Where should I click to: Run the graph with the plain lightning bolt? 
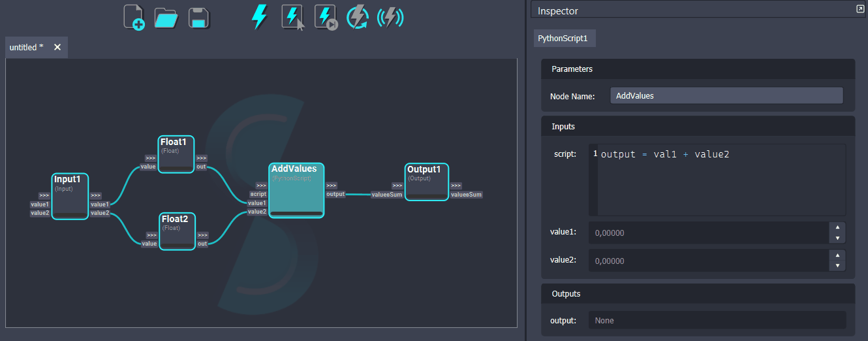click(259, 17)
